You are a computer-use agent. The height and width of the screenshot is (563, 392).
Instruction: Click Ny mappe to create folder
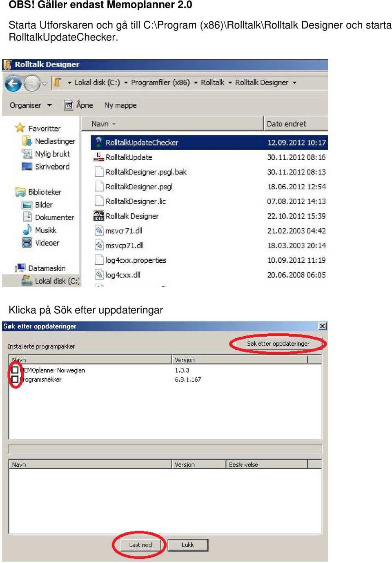pos(120,105)
